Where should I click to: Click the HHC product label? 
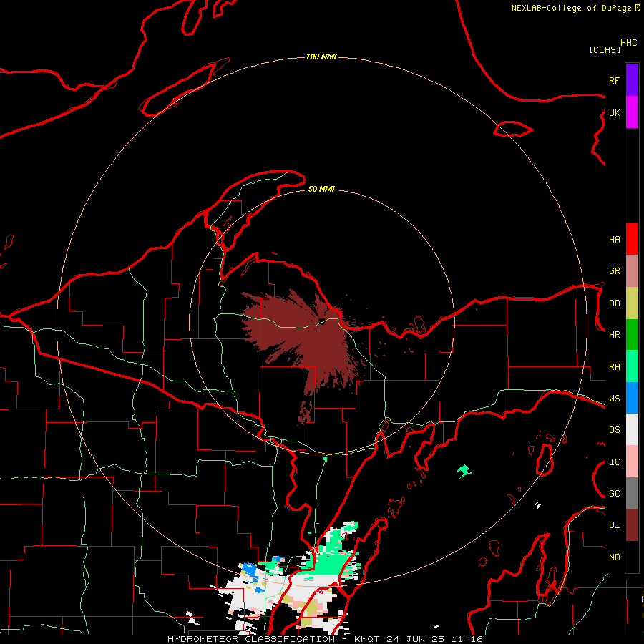629,43
